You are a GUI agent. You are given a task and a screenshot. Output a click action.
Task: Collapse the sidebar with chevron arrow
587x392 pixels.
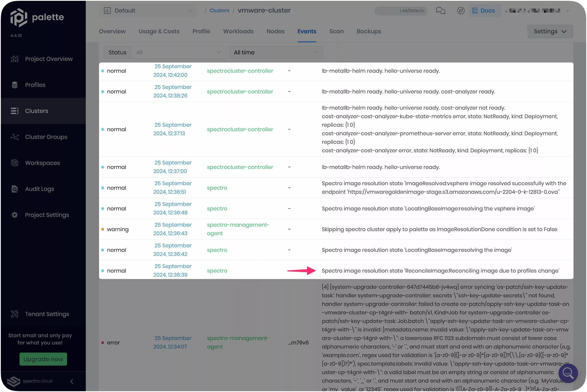click(72, 381)
